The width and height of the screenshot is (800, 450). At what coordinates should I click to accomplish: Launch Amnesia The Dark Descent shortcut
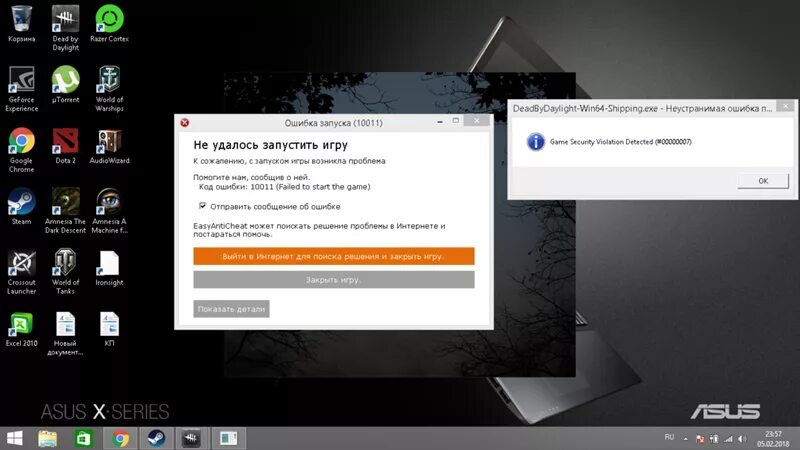(65, 210)
